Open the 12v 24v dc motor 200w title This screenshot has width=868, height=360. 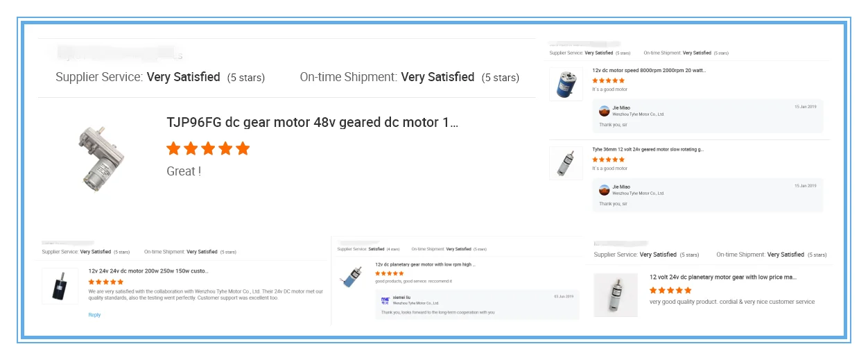click(x=148, y=271)
